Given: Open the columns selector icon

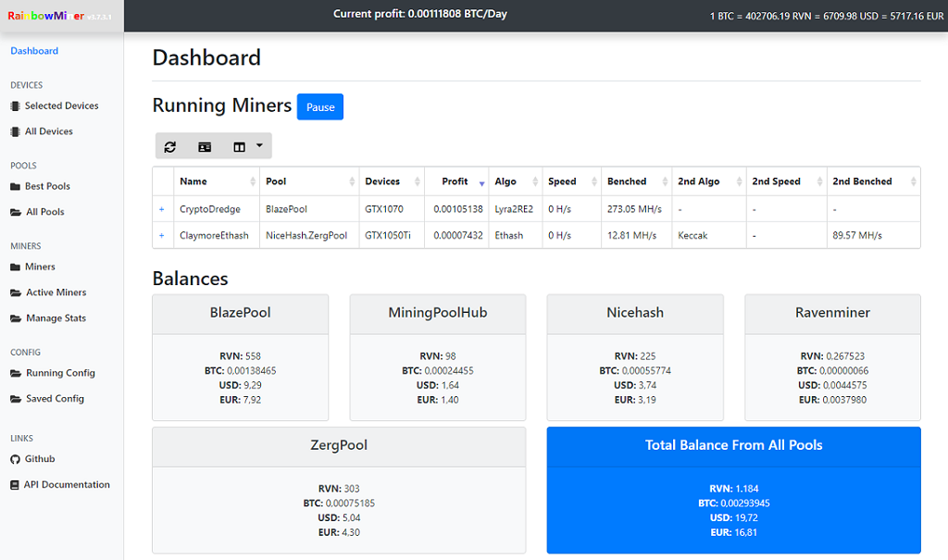Looking at the screenshot, I should pyautogui.click(x=240, y=146).
